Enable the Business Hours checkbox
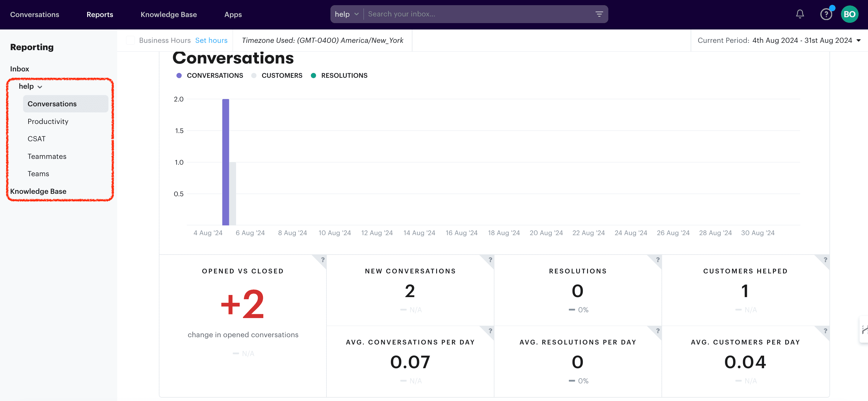This screenshot has width=868, height=401. coord(130,40)
